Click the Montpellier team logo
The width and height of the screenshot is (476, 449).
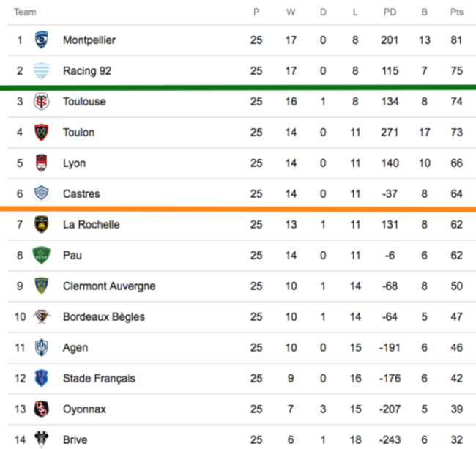click(42, 40)
